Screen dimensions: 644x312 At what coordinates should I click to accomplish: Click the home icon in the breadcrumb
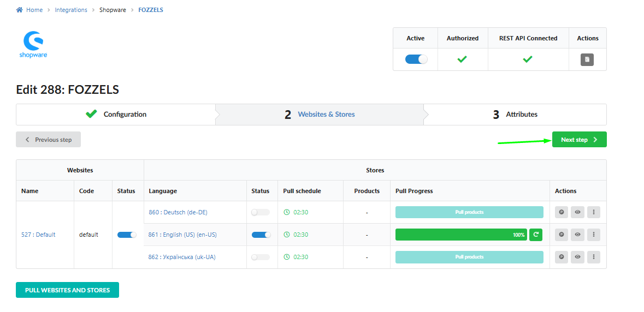pyautogui.click(x=20, y=10)
